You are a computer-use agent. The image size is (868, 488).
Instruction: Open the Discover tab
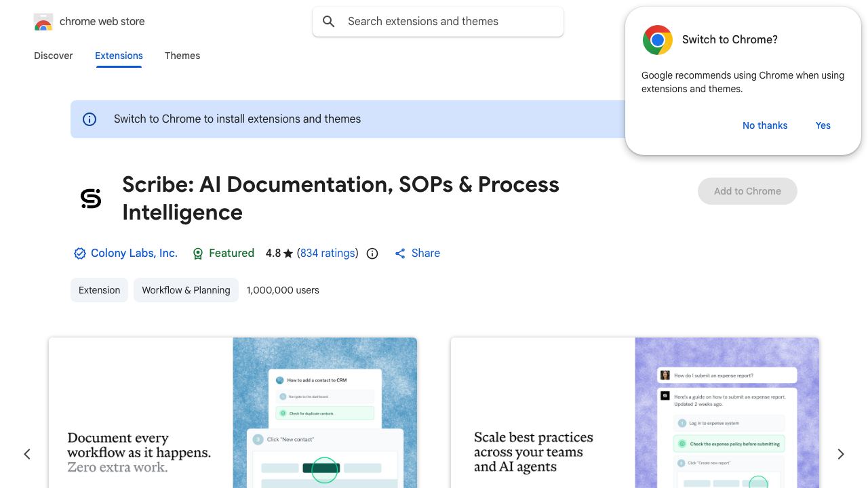pyautogui.click(x=54, y=56)
